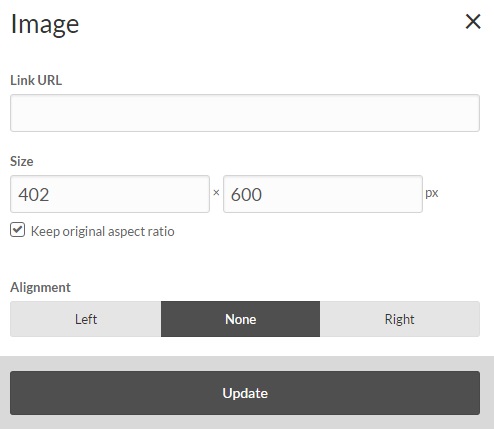Click into the Link URL text box

pos(245,113)
